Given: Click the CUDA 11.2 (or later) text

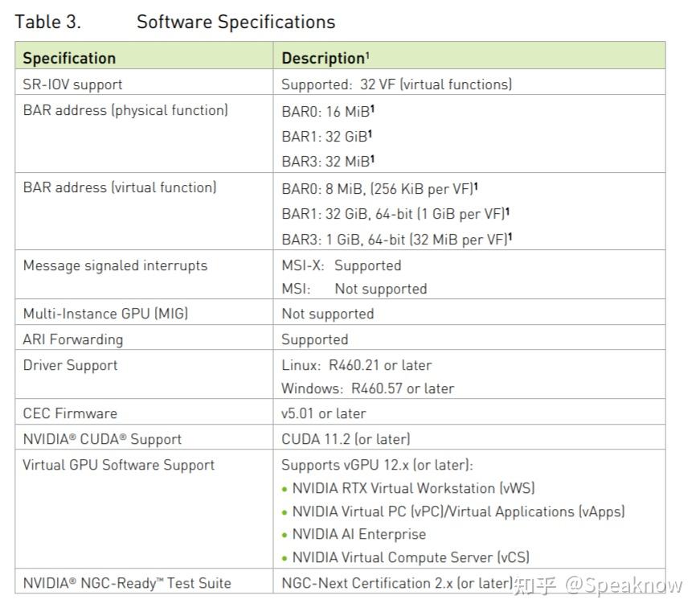Looking at the screenshot, I should (346, 439).
